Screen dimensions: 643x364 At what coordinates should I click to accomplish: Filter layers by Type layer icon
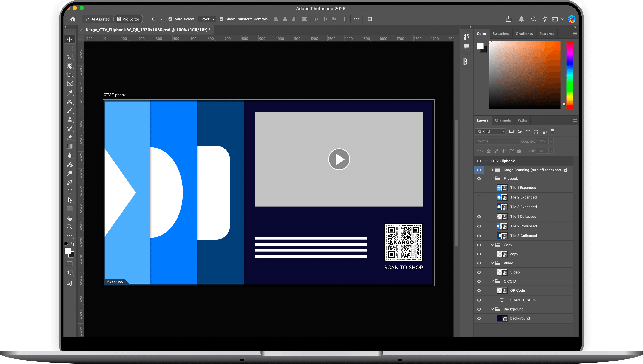[x=528, y=131]
